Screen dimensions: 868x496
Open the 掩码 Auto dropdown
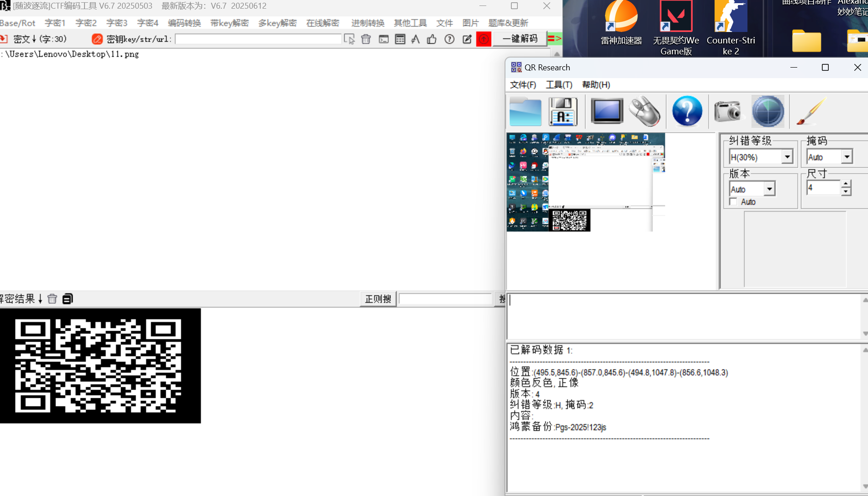point(847,157)
